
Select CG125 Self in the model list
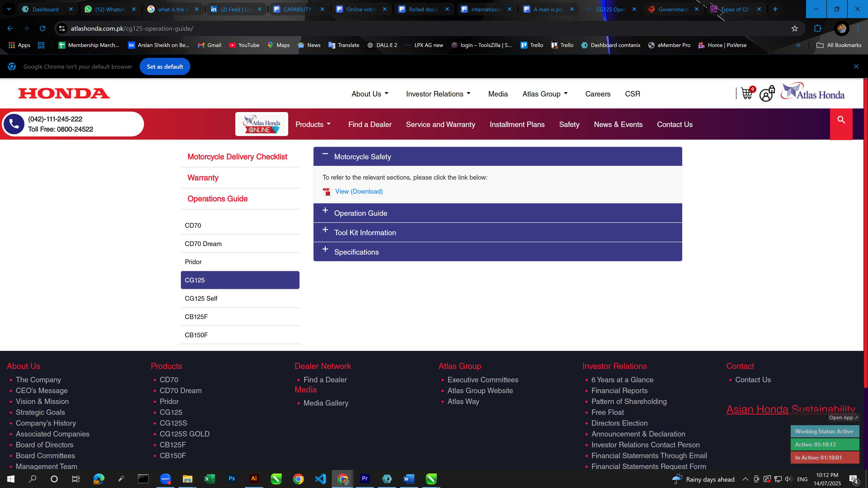(x=240, y=298)
